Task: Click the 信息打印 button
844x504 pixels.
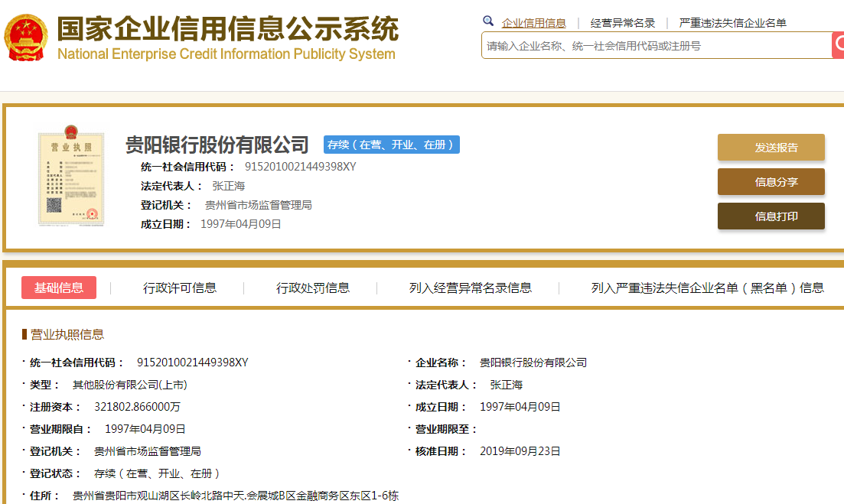Action: pos(771,216)
